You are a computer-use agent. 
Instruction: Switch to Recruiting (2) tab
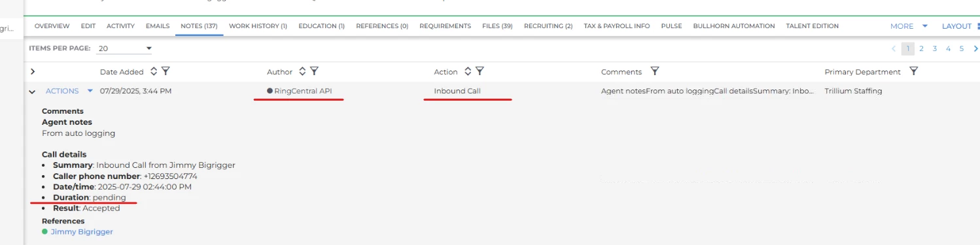coord(548,26)
